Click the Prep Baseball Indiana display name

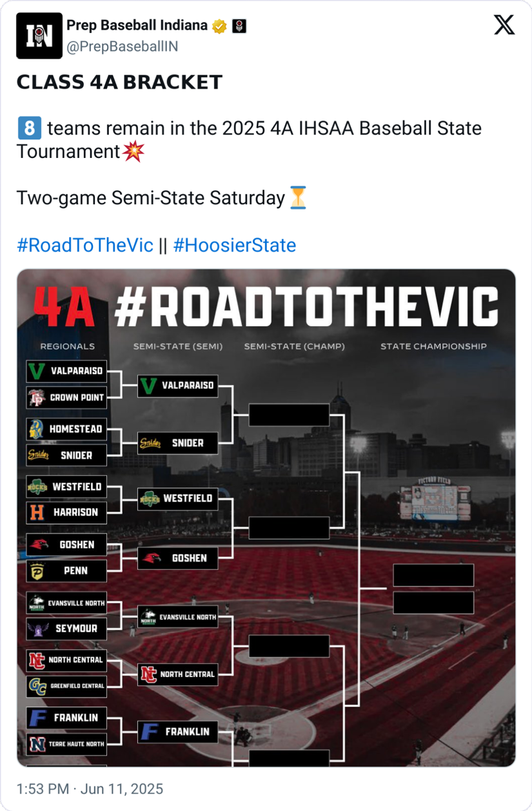click(137, 26)
